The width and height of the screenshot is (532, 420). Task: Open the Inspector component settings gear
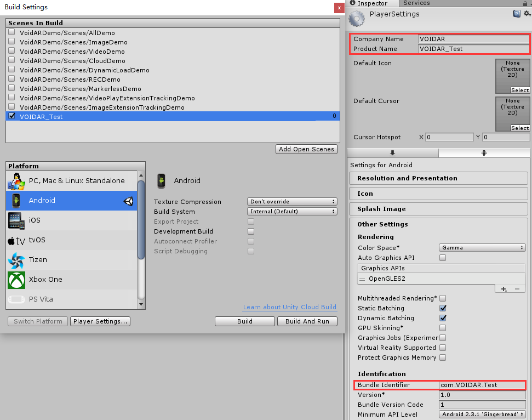(527, 14)
